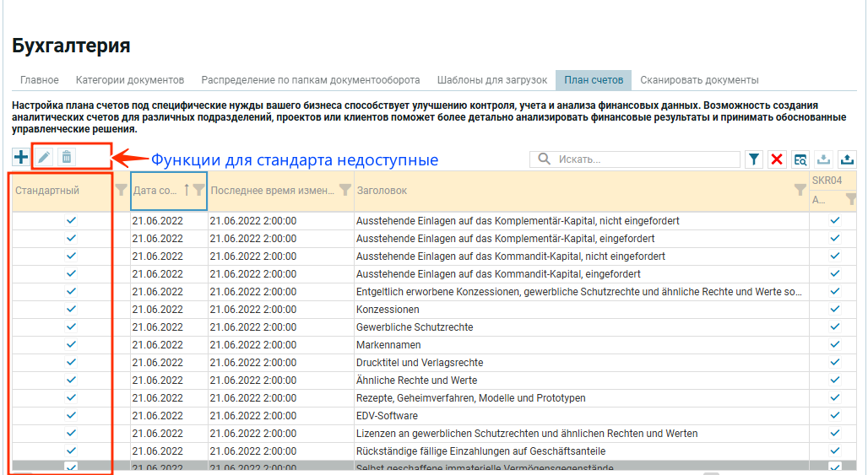Click the pencil edit icon
The height and width of the screenshot is (475, 868).
click(45, 157)
